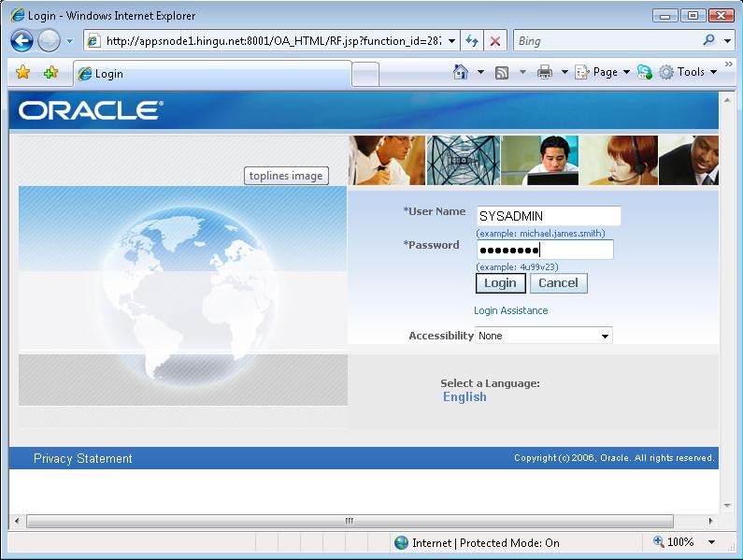Open the Page menu

[x=598, y=72]
